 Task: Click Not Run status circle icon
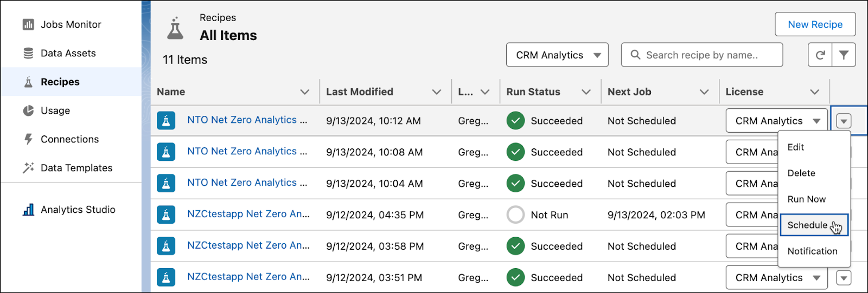coord(515,215)
